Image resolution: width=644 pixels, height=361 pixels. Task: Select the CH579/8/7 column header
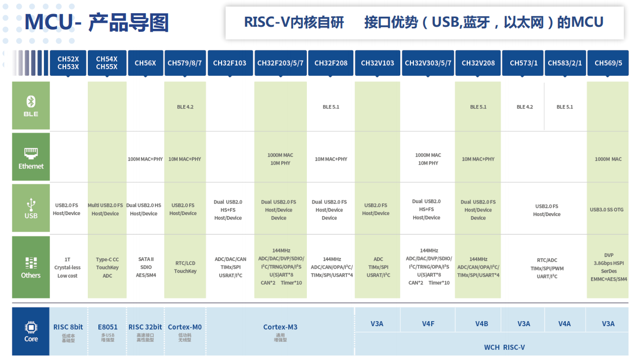pyautogui.click(x=185, y=63)
